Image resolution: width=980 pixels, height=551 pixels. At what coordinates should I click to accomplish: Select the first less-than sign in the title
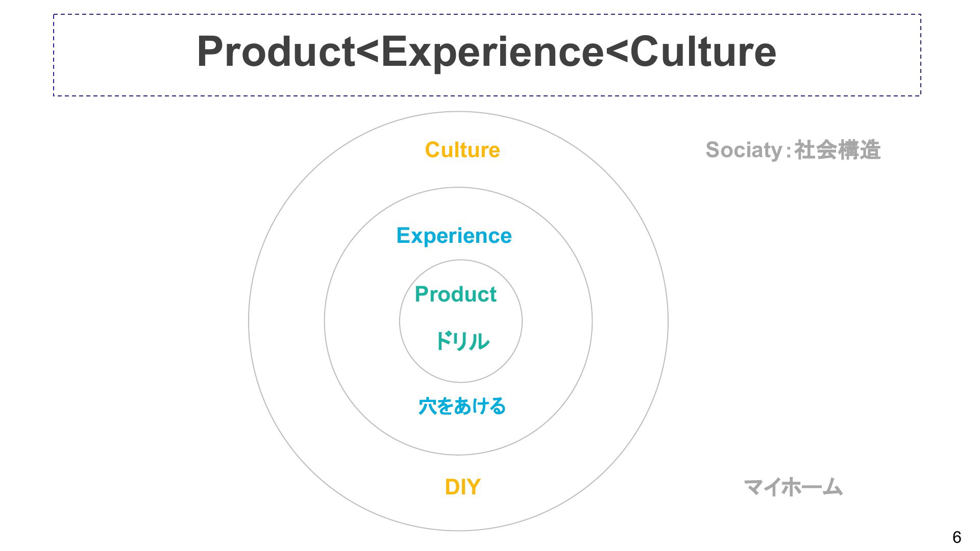click(367, 53)
